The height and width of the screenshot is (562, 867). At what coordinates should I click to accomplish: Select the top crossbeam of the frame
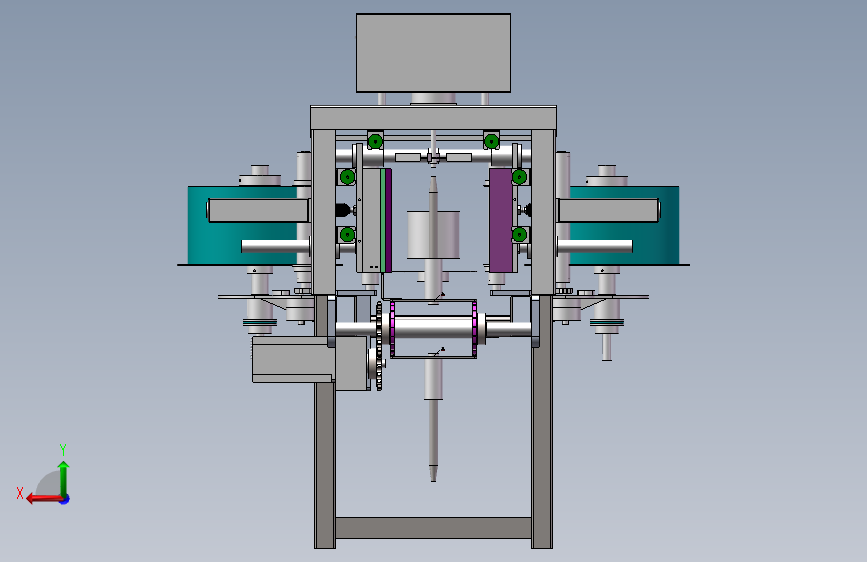[x=434, y=118]
